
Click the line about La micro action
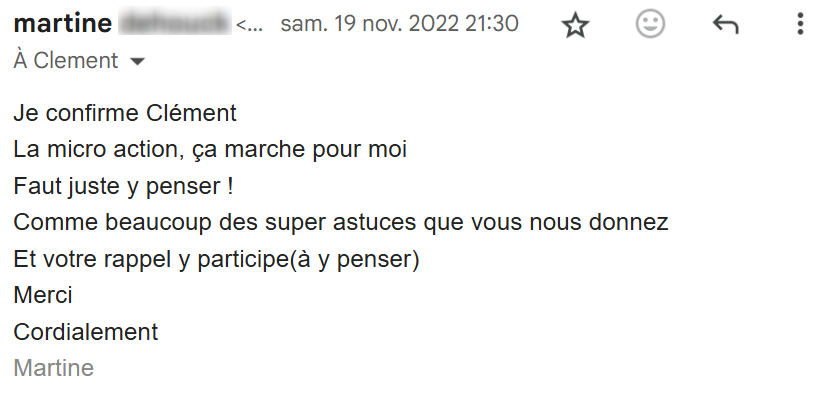point(210,150)
